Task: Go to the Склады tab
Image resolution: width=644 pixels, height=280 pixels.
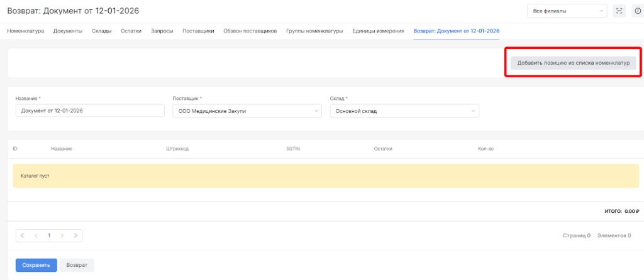Action: [101, 31]
